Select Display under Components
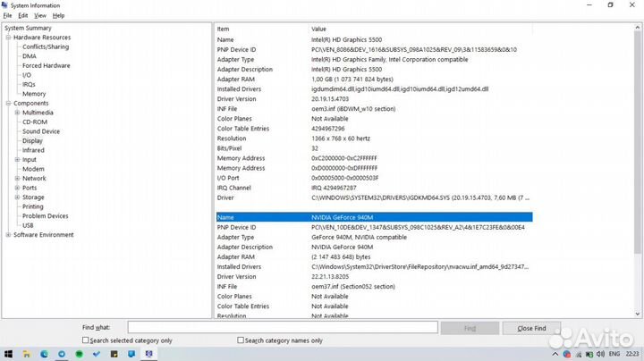The height and width of the screenshot is (361, 644). tap(32, 140)
